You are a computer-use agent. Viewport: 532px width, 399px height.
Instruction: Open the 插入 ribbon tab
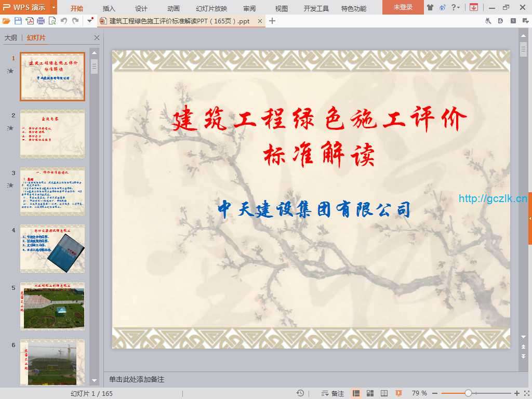[109, 8]
